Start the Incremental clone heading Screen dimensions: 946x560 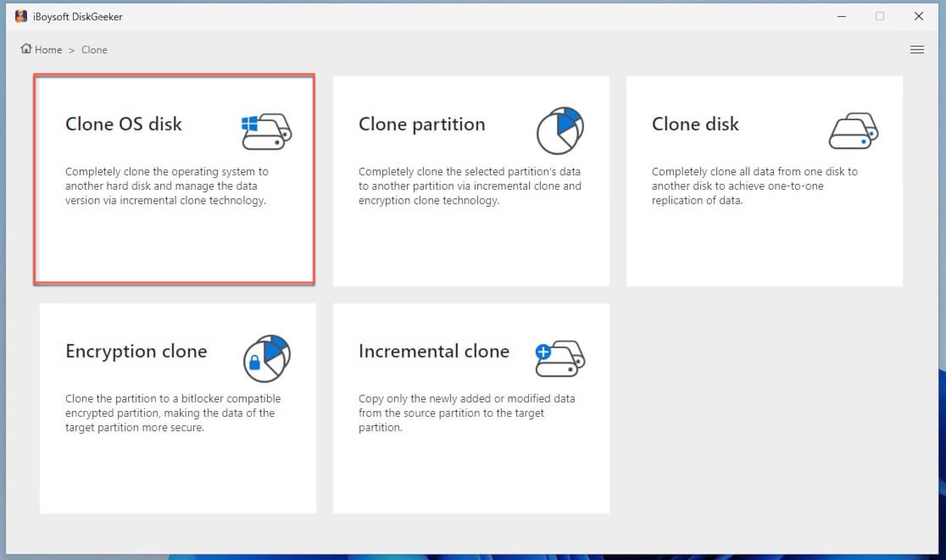pos(433,351)
